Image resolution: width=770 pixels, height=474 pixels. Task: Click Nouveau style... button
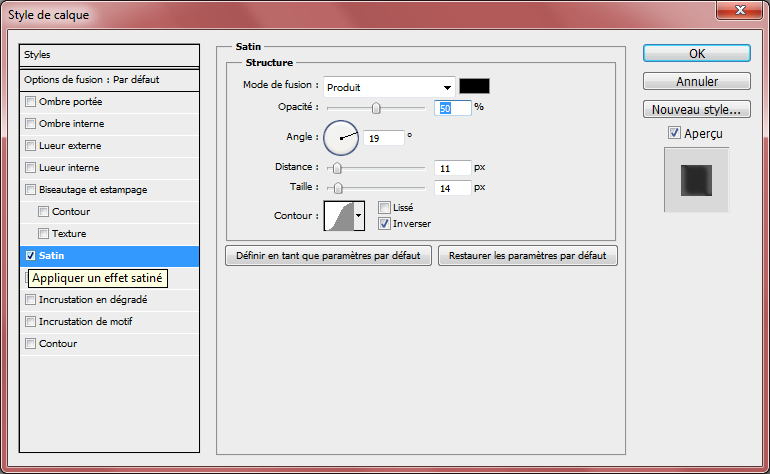[697, 109]
